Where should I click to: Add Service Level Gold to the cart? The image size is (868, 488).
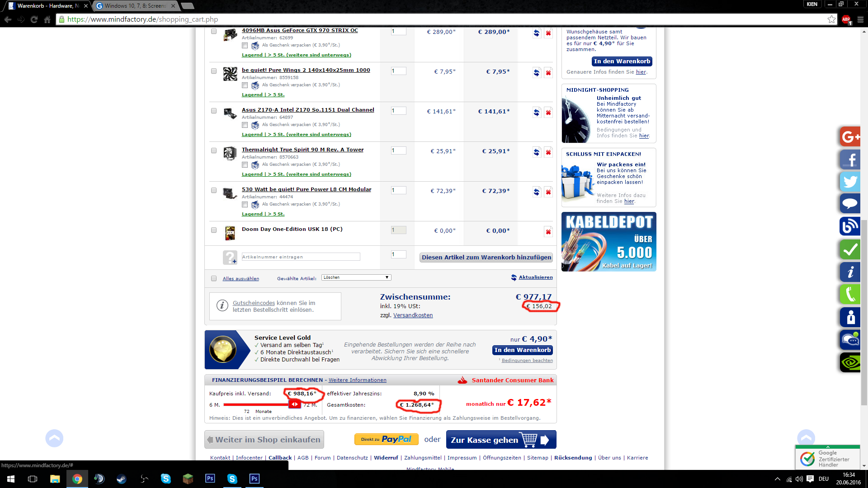pos(522,350)
